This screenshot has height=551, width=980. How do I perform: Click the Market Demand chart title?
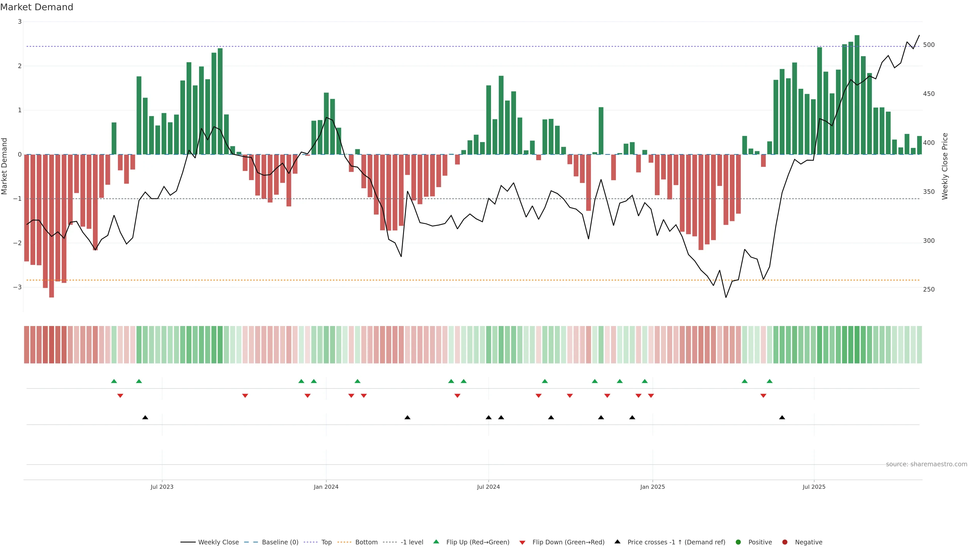coord(36,7)
